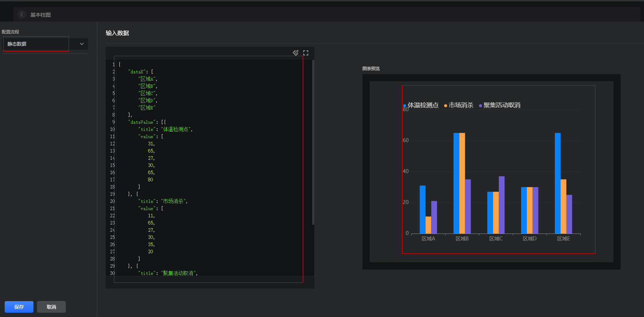Click the 60 y-axis label in chart
The width and height of the screenshot is (644, 317).
click(x=406, y=140)
